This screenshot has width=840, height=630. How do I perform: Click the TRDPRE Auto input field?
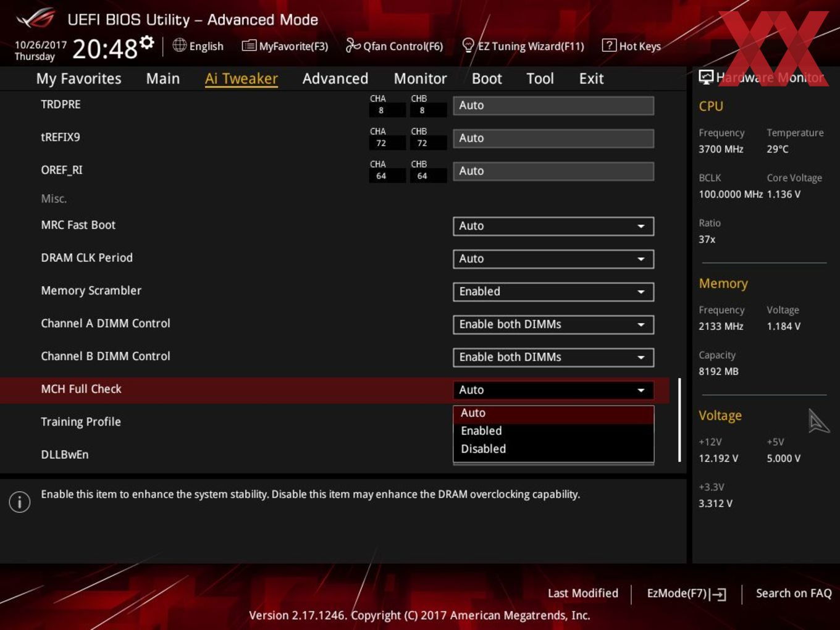click(x=553, y=106)
